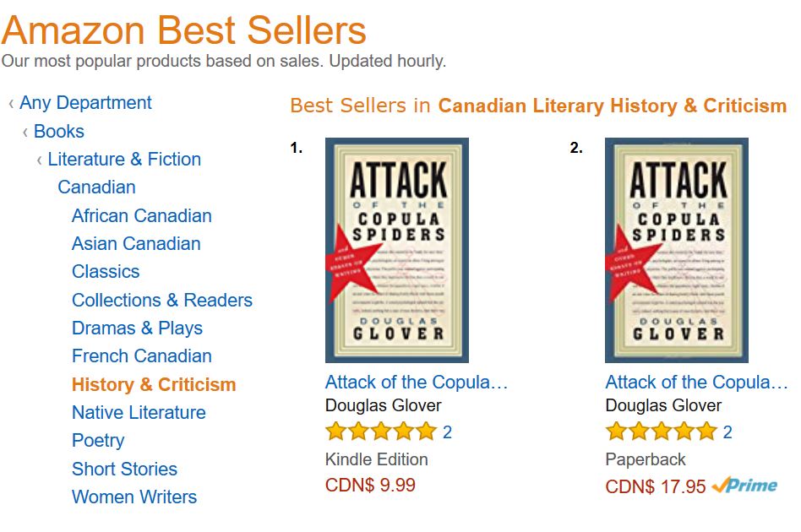Click the Paperback book cover thumbnail

click(x=676, y=250)
